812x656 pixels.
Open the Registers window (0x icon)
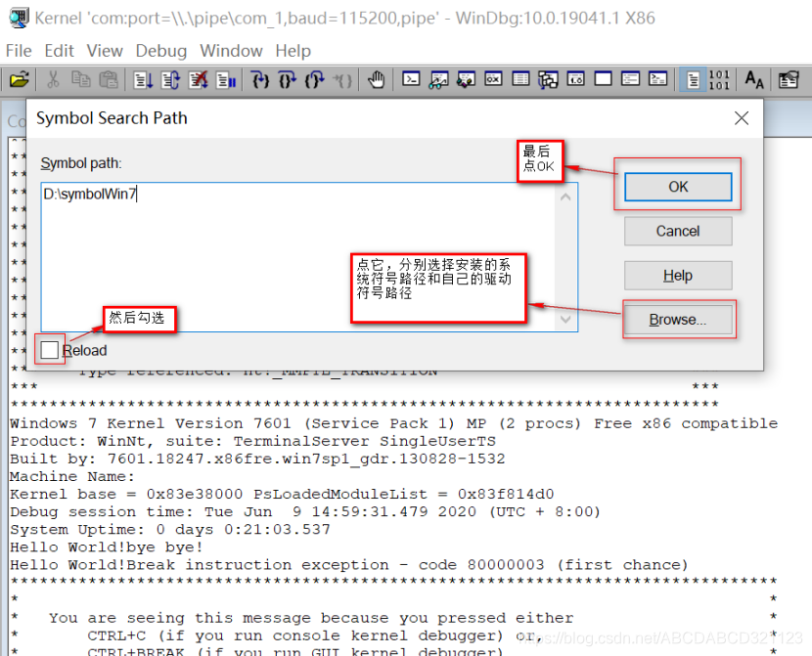coord(493,79)
